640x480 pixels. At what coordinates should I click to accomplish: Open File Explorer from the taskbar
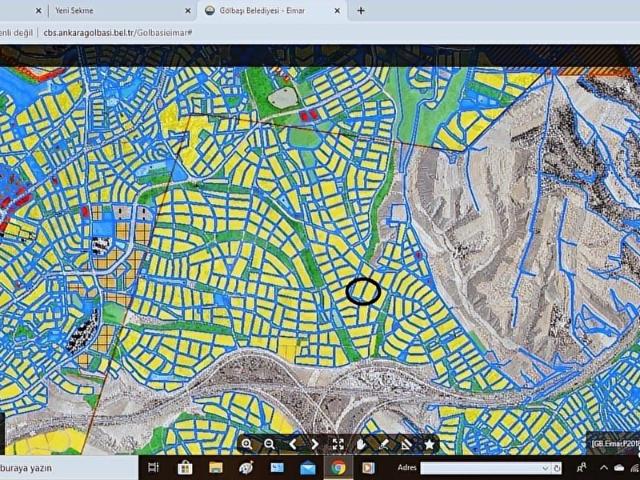tap(215, 468)
